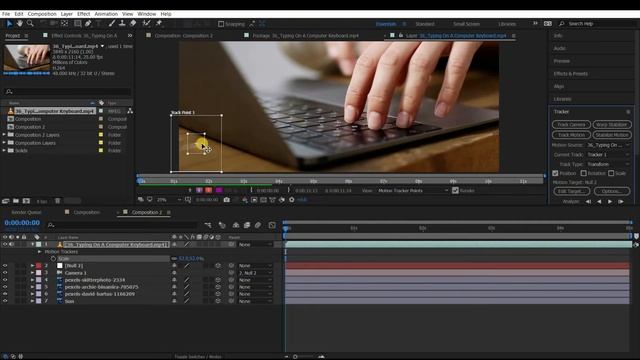Image resolution: width=640 pixels, height=360 pixels.
Task: Select the Roto Brush tool
Action: coord(147,24)
